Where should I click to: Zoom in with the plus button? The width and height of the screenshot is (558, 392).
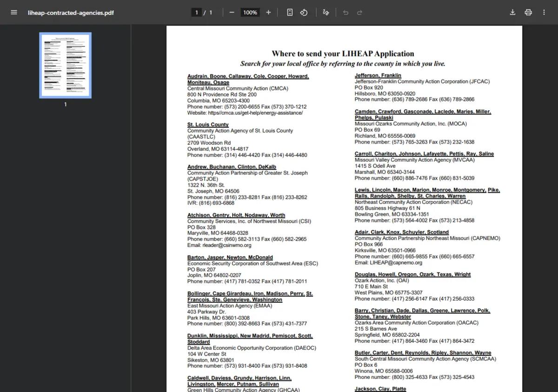(x=268, y=13)
